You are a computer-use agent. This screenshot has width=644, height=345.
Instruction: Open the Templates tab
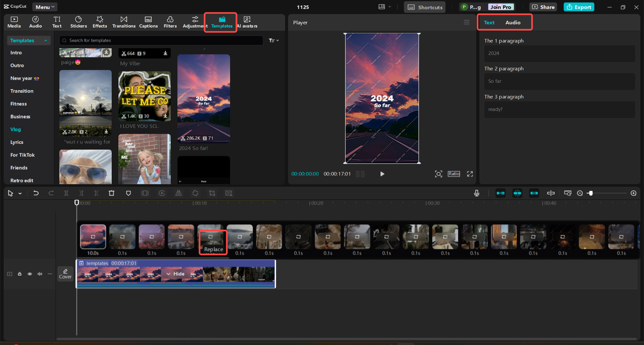pyautogui.click(x=222, y=22)
